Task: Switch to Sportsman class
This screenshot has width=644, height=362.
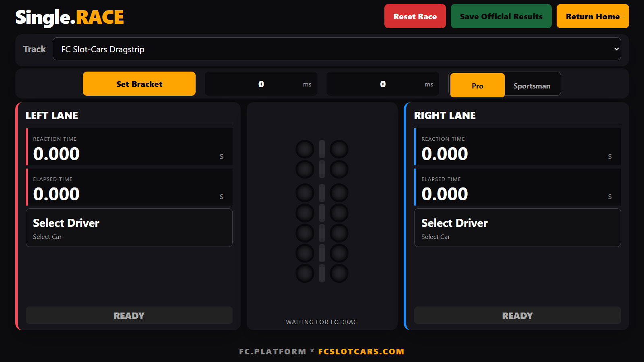Action: [x=532, y=86]
